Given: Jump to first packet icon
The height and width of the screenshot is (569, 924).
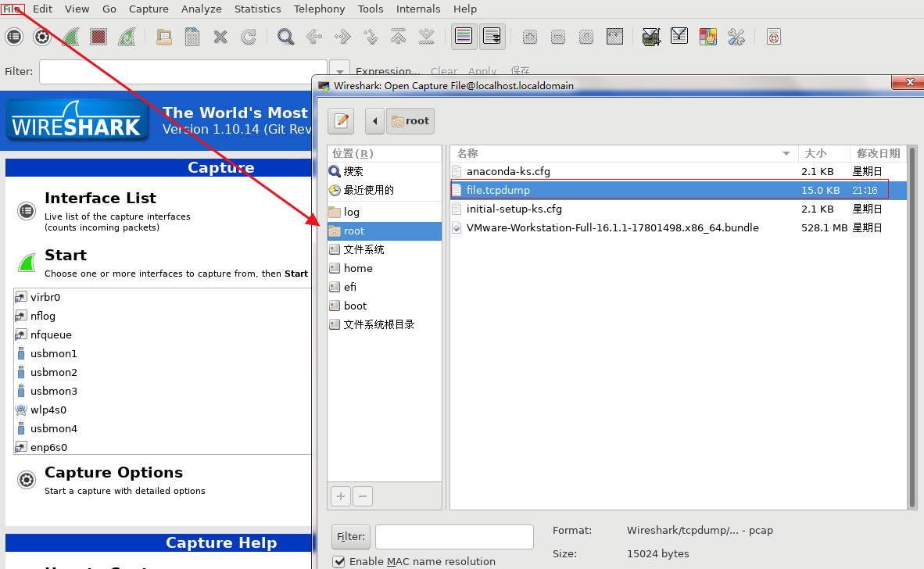Looking at the screenshot, I should point(399,37).
